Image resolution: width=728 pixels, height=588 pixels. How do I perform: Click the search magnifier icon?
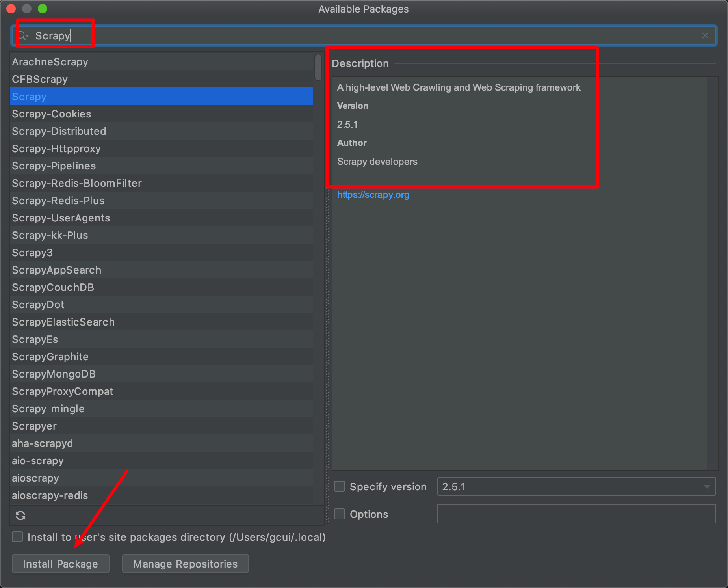coord(23,36)
